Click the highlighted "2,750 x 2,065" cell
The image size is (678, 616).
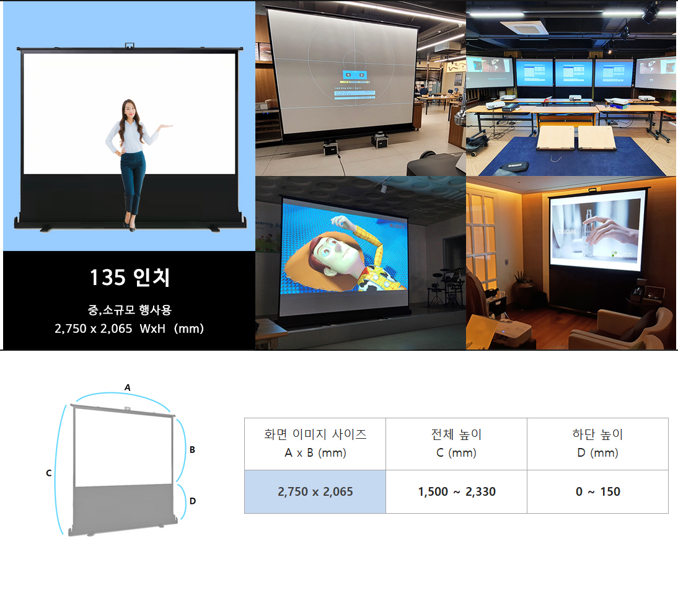(315, 491)
